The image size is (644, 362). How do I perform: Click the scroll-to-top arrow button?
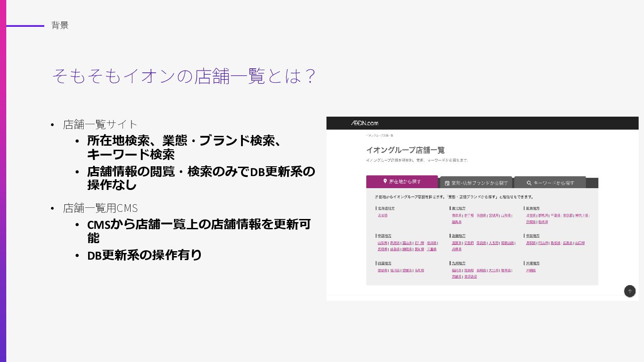point(630,291)
